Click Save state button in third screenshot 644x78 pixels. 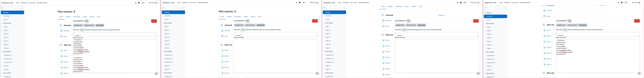click(404, 30)
